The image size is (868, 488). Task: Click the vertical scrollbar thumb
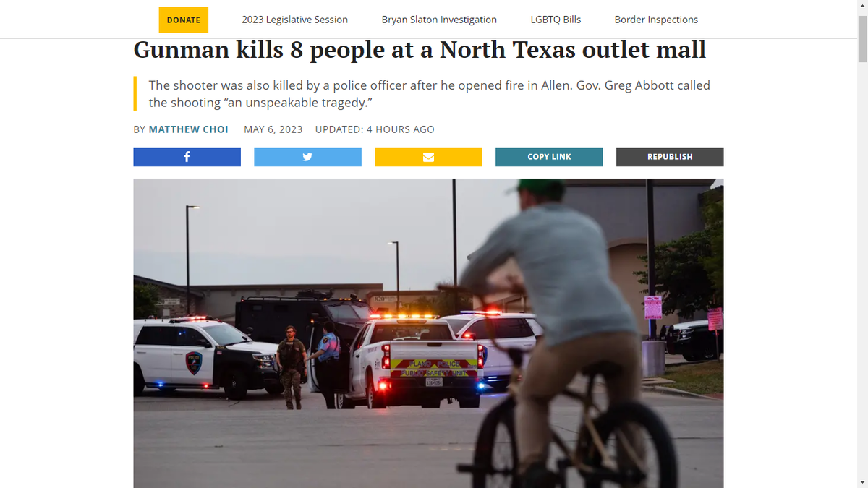[861, 38]
